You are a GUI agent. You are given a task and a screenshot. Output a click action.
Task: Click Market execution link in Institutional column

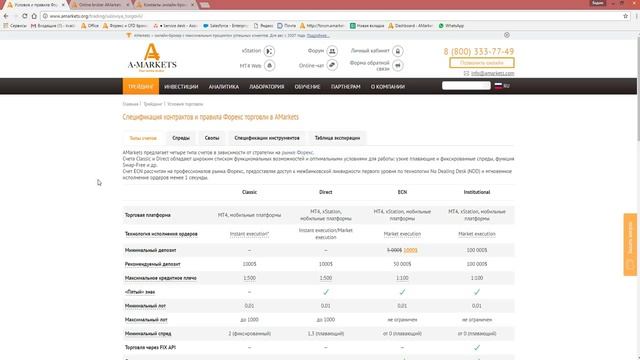477,234
